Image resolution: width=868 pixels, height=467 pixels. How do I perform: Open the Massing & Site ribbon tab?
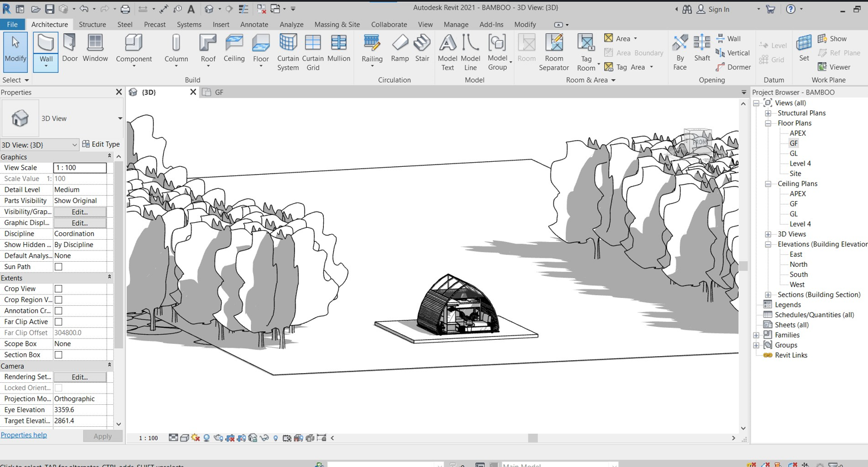click(x=337, y=24)
